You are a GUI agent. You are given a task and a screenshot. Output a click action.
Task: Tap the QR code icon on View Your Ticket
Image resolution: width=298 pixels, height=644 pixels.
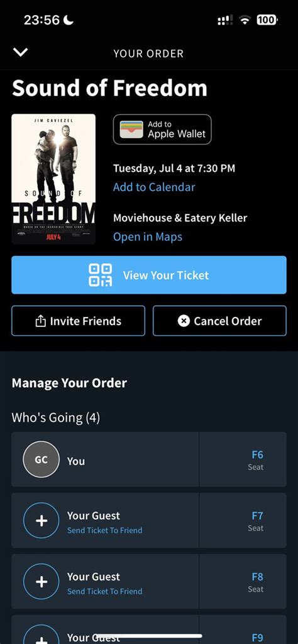[x=101, y=275]
